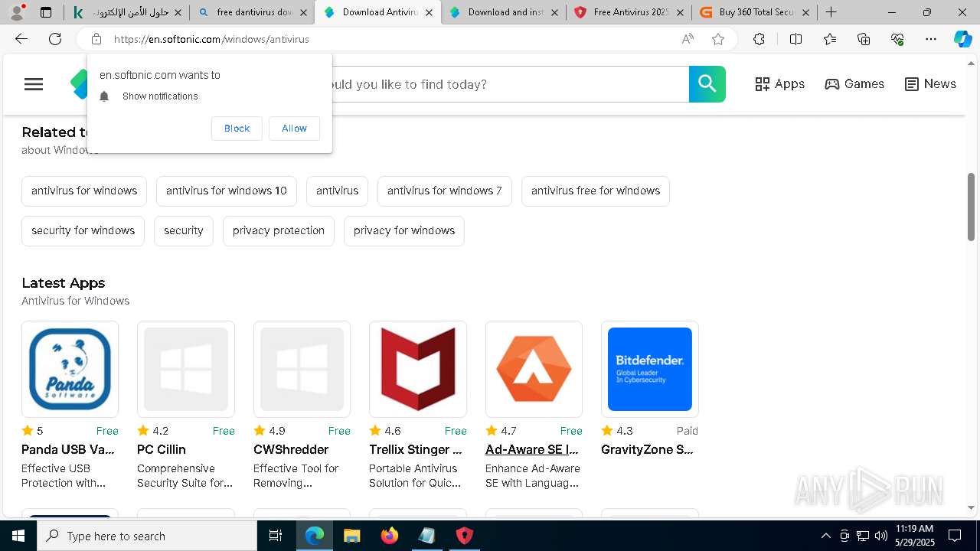980x551 pixels.
Task: Open Trellix Stinger app thumbnail
Action: tap(418, 369)
